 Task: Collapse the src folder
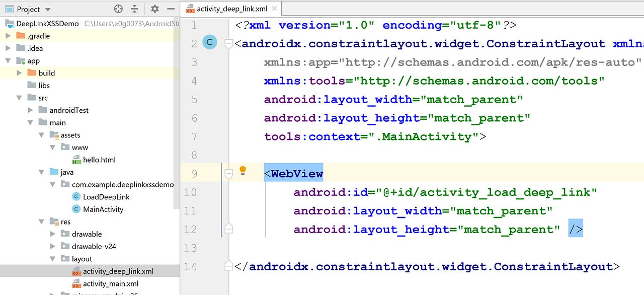pos(19,98)
